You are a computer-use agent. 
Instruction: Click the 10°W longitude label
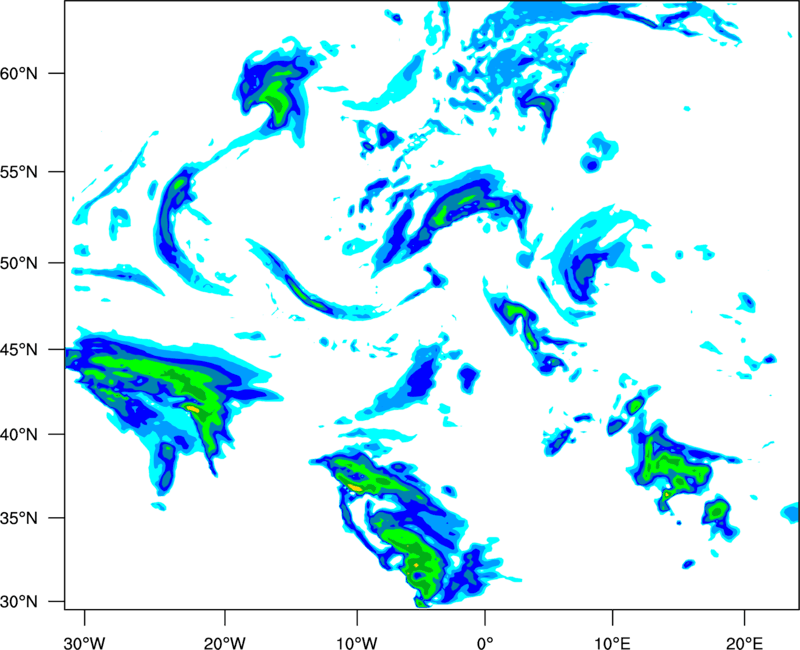pos(357,643)
